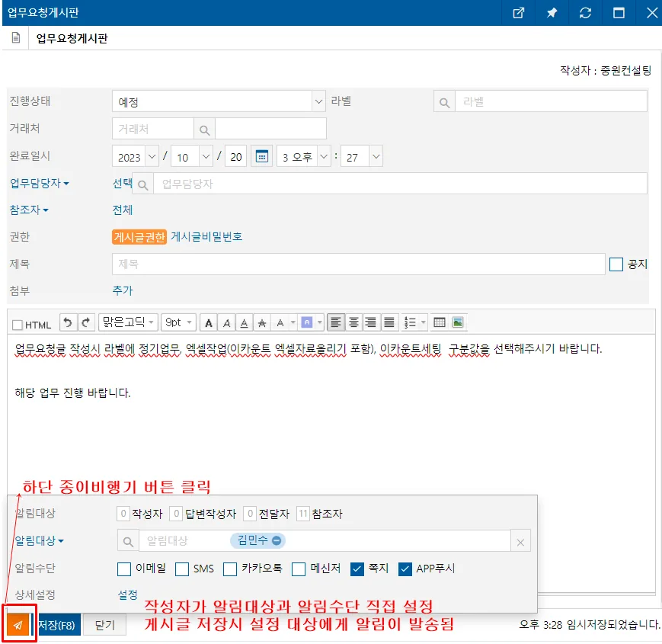Insert a table into the editor

(439, 322)
